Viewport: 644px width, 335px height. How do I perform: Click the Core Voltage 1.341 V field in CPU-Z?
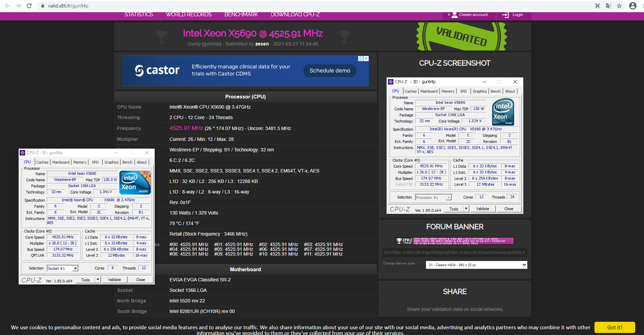coord(105,192)
